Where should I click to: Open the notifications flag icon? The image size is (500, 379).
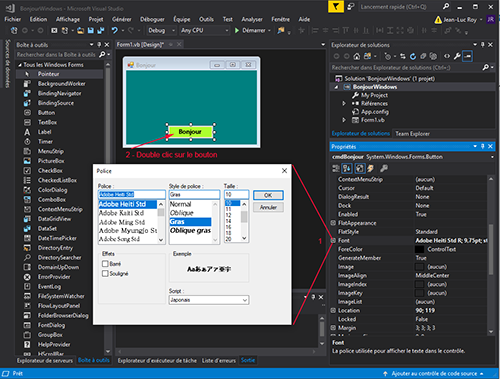click(336, 7)
